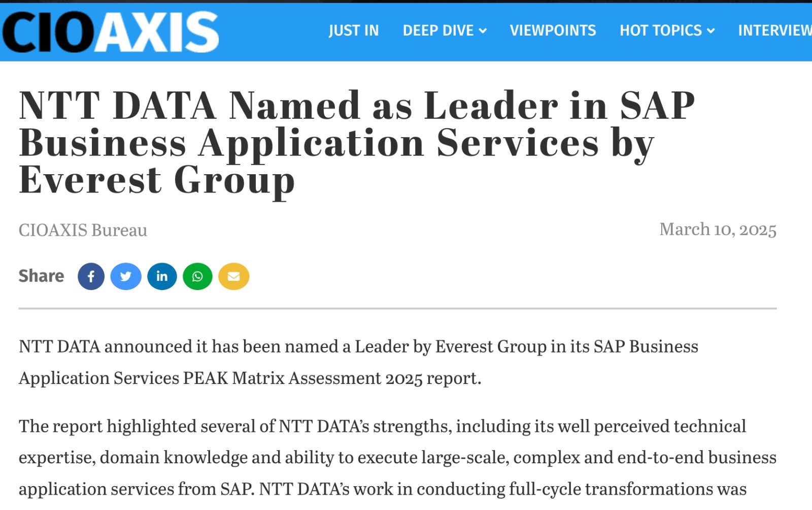Image resolution: width=812 pixels, height=510 pixels.
Task: Open the DEEP DIVE menu label
Action: (438, 31)
